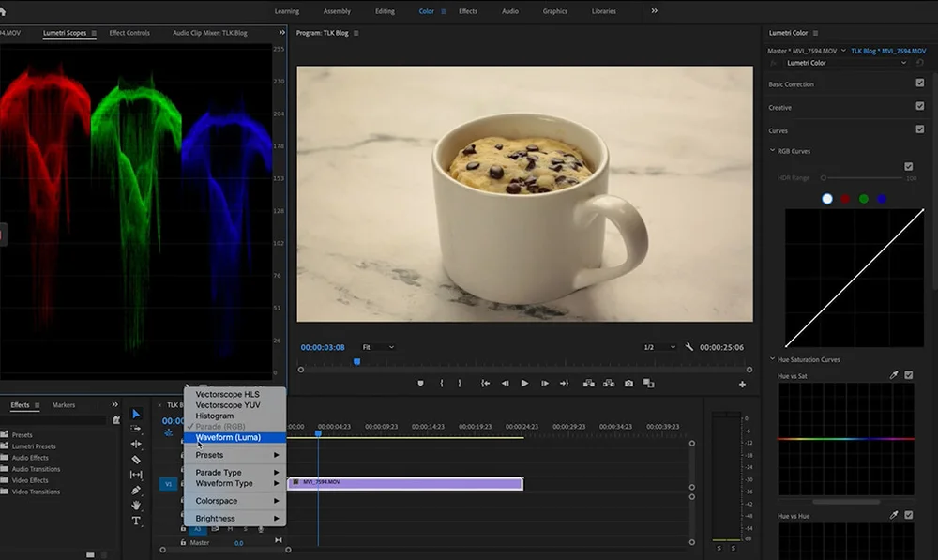
Task: Select the red channel curve swatch
Action: point(845,199)
